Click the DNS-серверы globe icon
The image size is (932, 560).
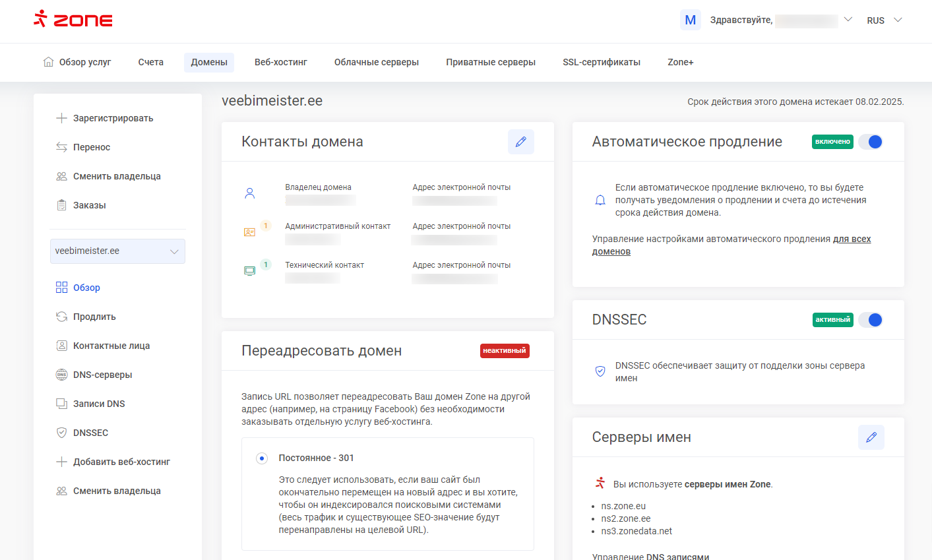tap(61, 375)
